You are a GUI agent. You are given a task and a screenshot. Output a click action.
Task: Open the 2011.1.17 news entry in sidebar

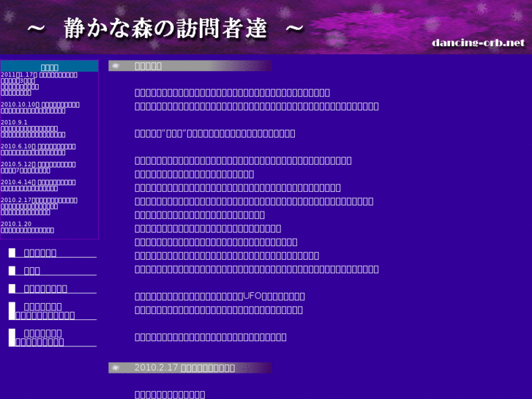[x=39, y=83]
